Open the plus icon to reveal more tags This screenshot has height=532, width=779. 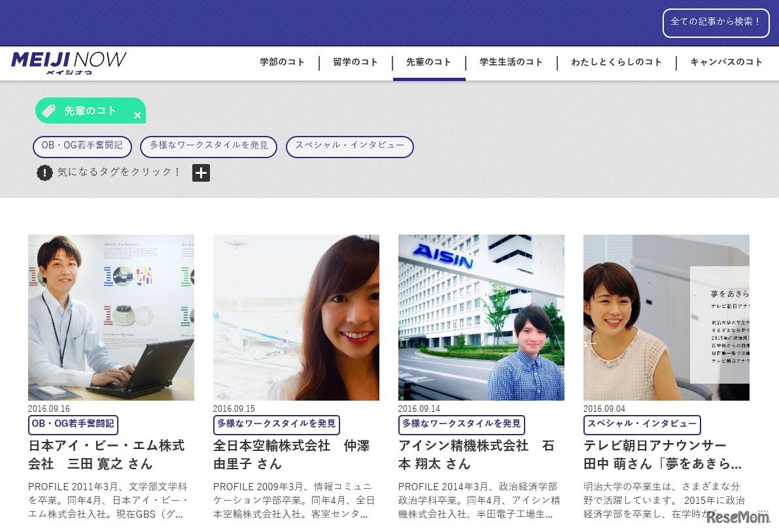[x=201, y=173]
